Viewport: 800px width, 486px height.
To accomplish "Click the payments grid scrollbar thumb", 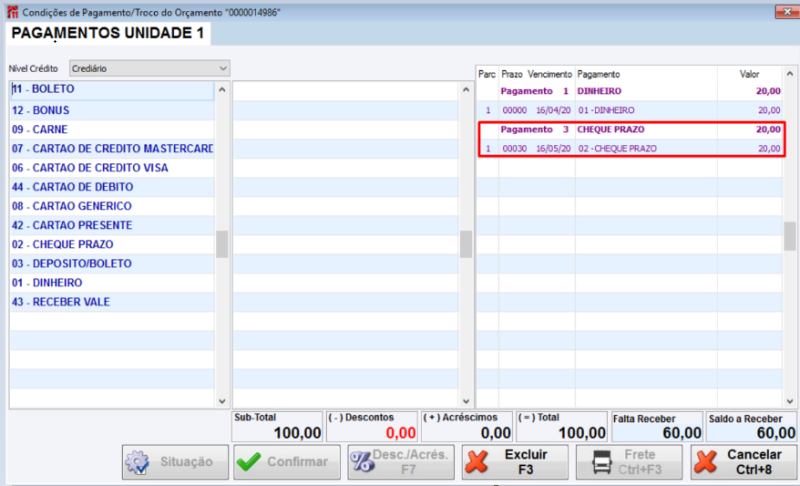I will [790, 236].
